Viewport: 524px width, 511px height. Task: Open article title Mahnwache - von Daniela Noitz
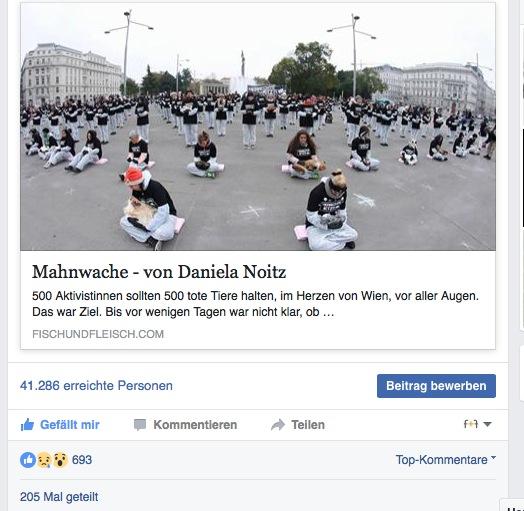(x=159, y=272)
